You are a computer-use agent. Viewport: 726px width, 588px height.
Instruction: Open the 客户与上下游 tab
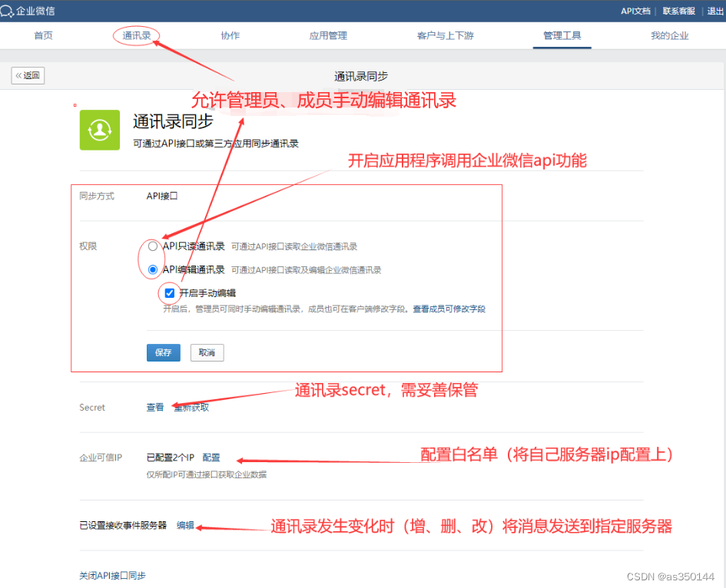[446, 35]
